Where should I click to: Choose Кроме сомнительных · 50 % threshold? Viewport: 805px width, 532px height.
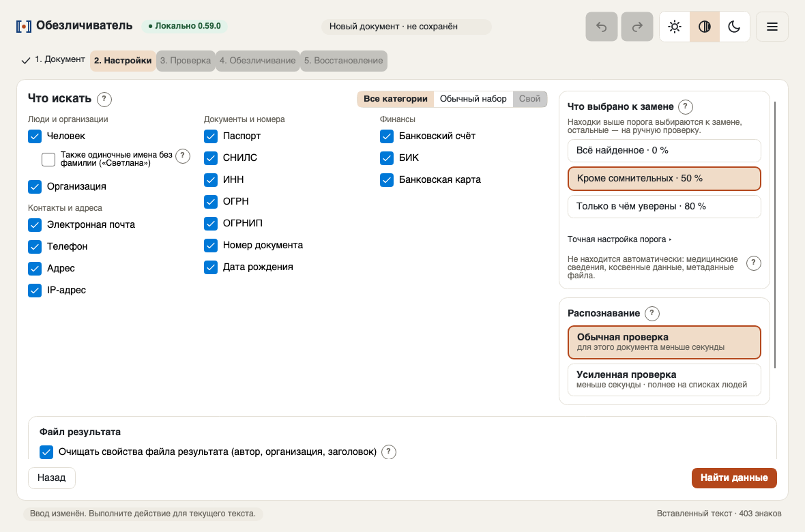[664, 179]
